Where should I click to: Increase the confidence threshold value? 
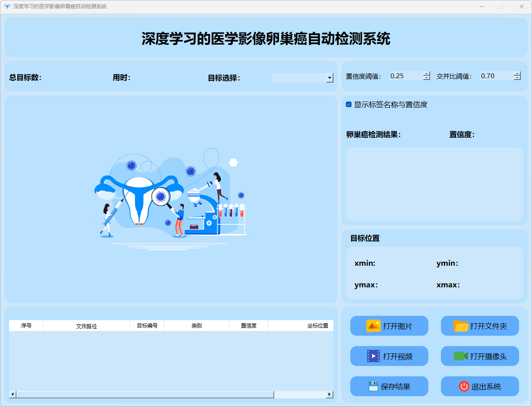coord(427,73)
